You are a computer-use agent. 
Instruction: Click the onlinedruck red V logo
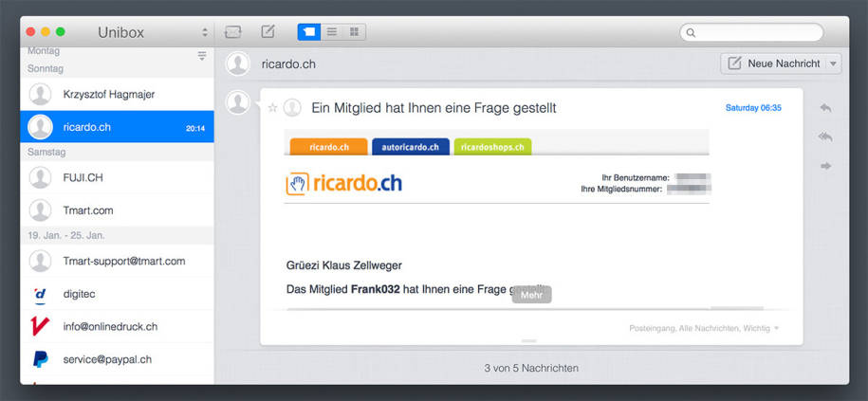(40, 326)
